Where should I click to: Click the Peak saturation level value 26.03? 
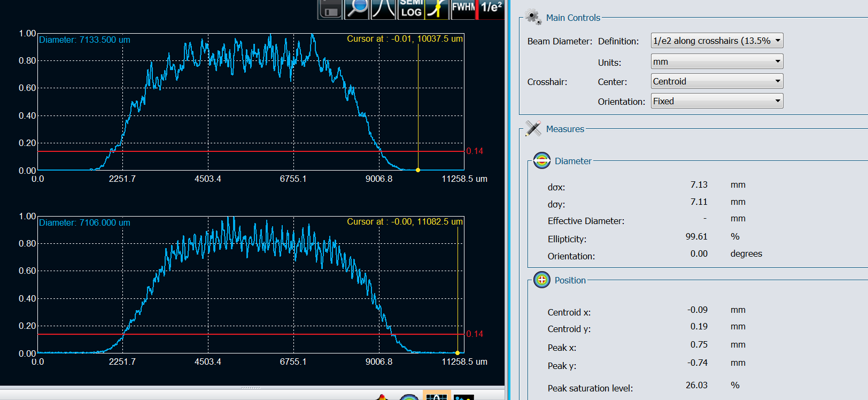696,385
